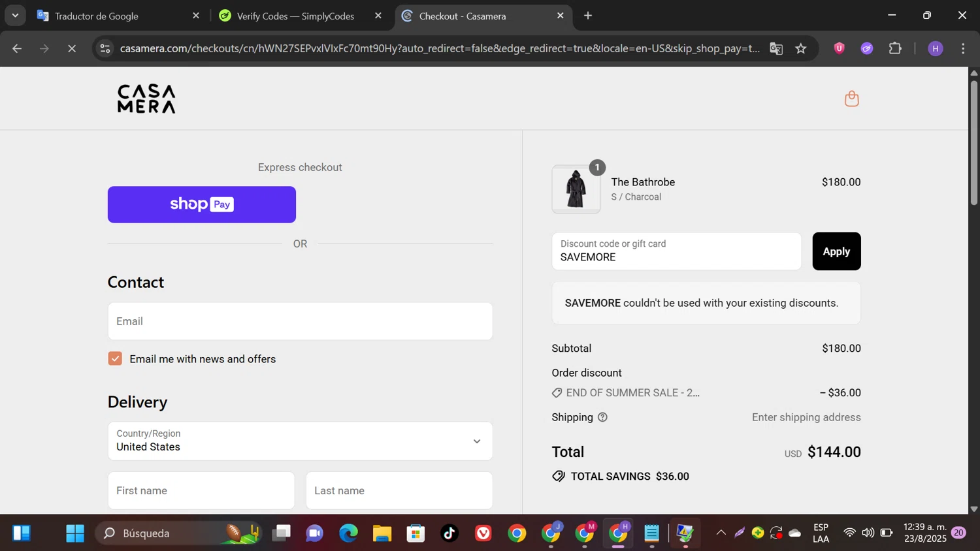The width and height of the screenshot is (980, 551).
Task: Open ESP LAA language input indicator
Action: click(x=821, y=533)
